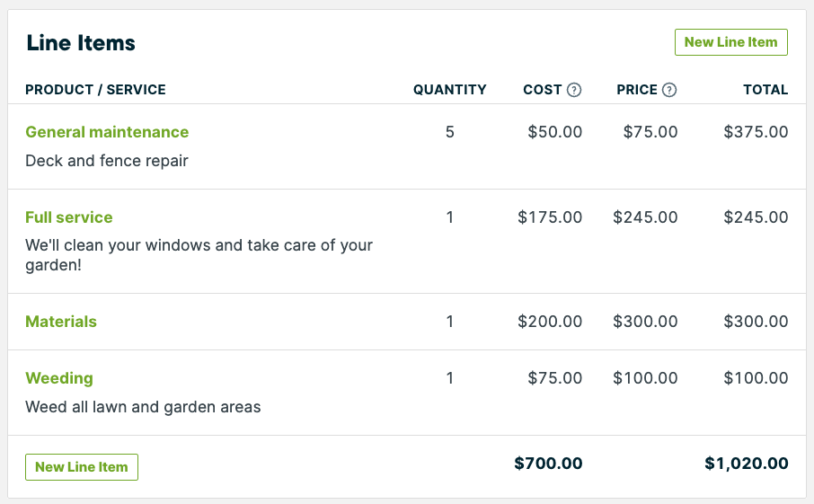Click the QUANTITY column header
The width and height of the screenshot is (814, 504).
[449, 90]
